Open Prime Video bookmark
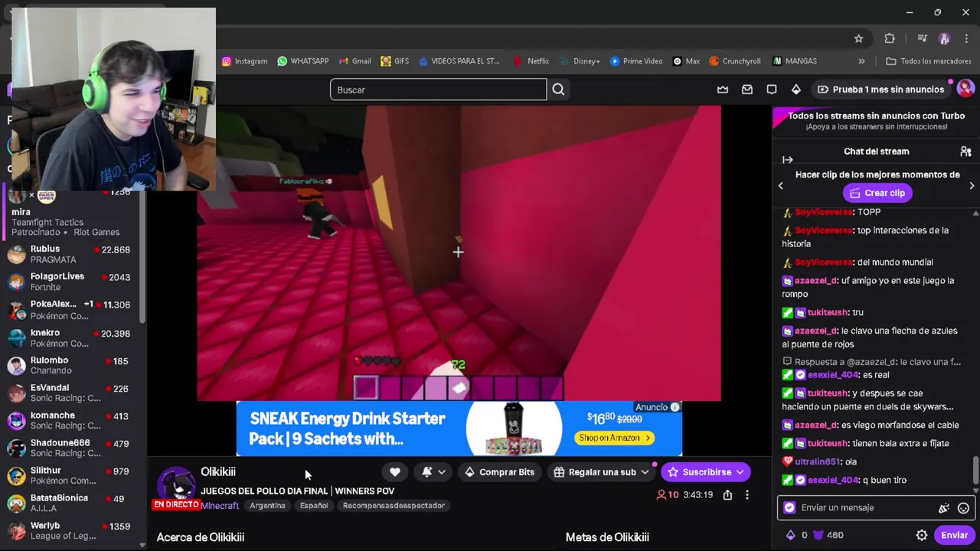Screen dimensions: 980x551 [x=636, y=61]
